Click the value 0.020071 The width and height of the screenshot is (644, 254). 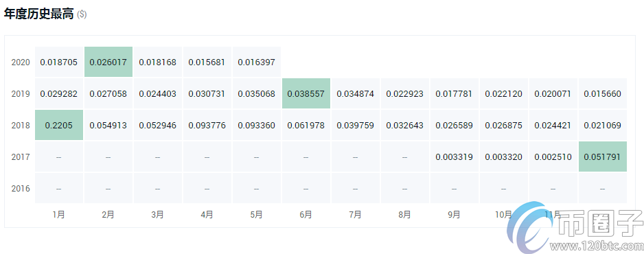[553, 94]
